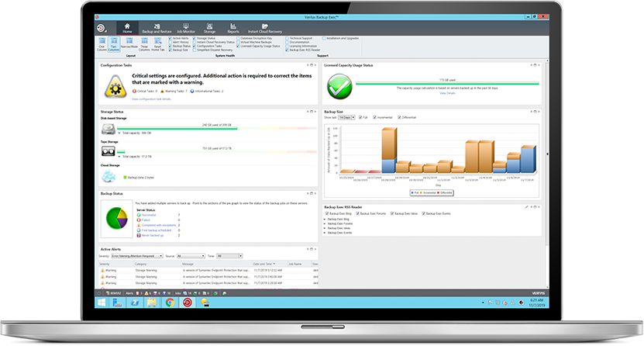The width and height of the screenshot is (644, 346).
Task: Enable the Alert History checkbox
Action: [x=170, y=43]
